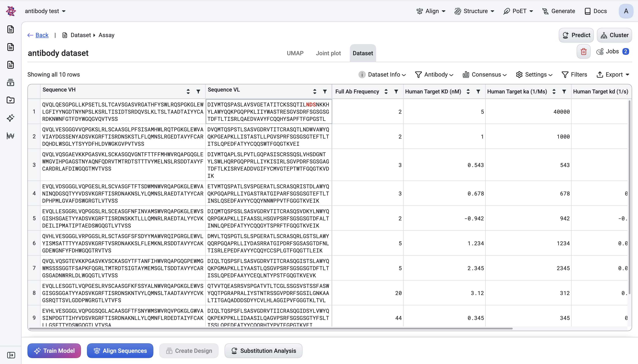Screen dimensions: 638x364
Task: Open the sparkle model sidebar icon
Action: coord(11,118)
